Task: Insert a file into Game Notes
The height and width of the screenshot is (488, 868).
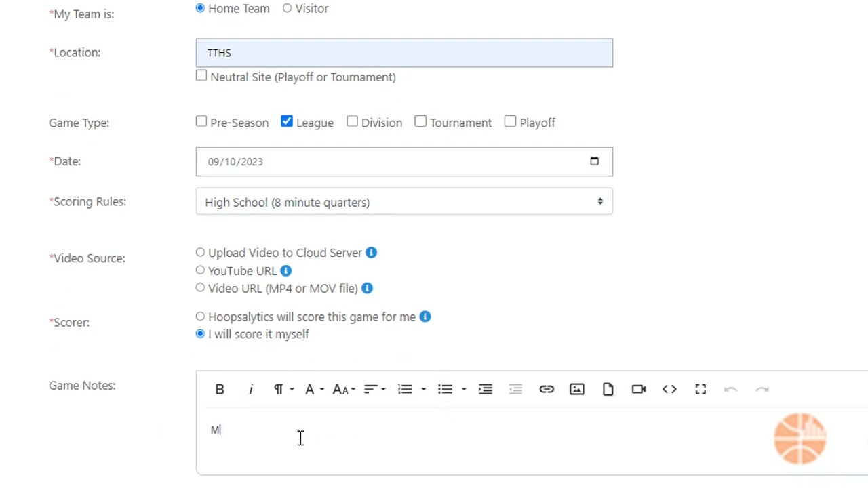Action: [x=608, y=389]
